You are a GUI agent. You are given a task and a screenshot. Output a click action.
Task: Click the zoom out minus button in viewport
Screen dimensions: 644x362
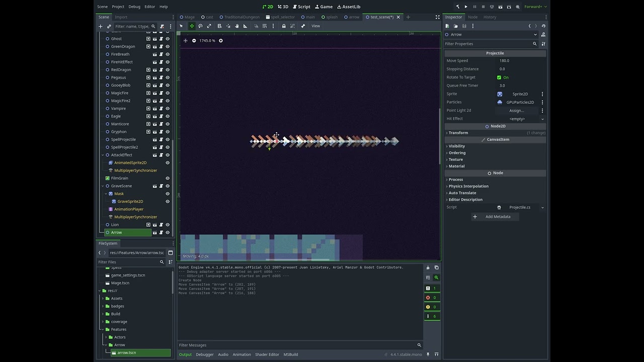(x=194, y=41)
